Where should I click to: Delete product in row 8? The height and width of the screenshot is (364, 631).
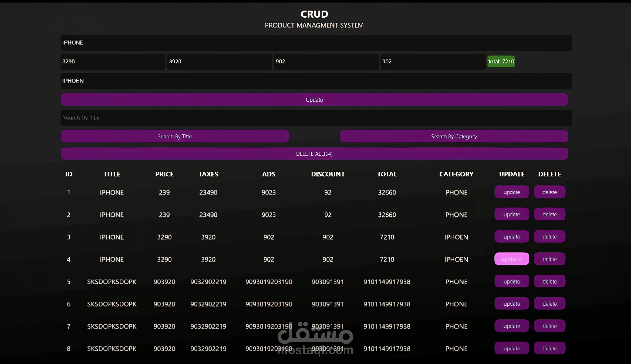pos(549,348)
